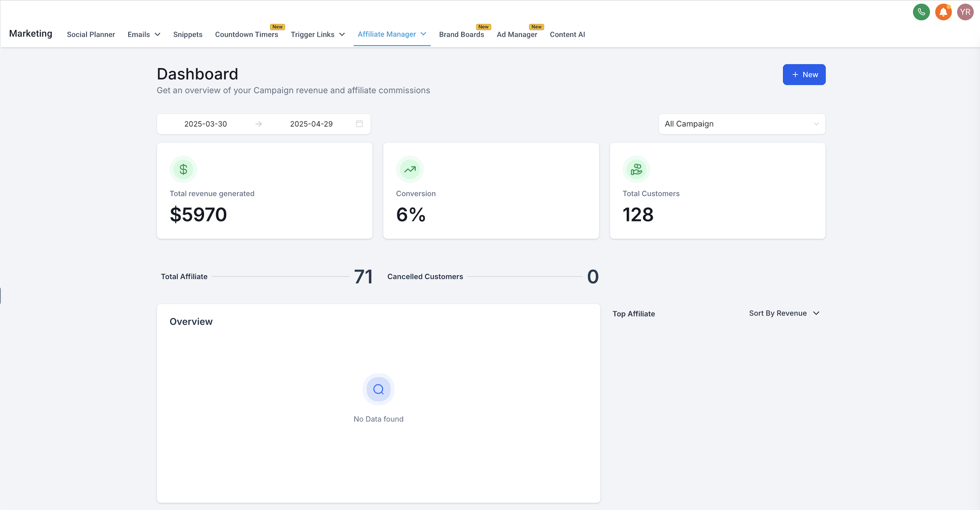980x510 pixels.
Task: Click the Overview heading
Action: pos(191,321)
